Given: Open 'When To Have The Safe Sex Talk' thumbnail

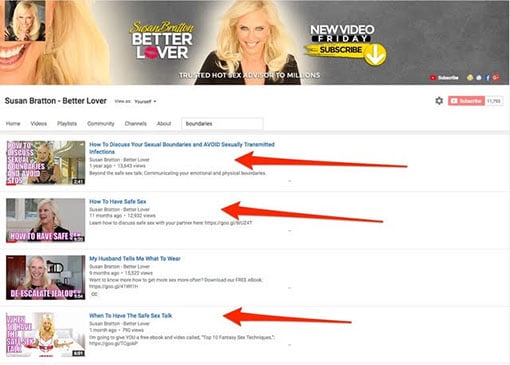Looking at the screenshot, I should click(46, 335).
